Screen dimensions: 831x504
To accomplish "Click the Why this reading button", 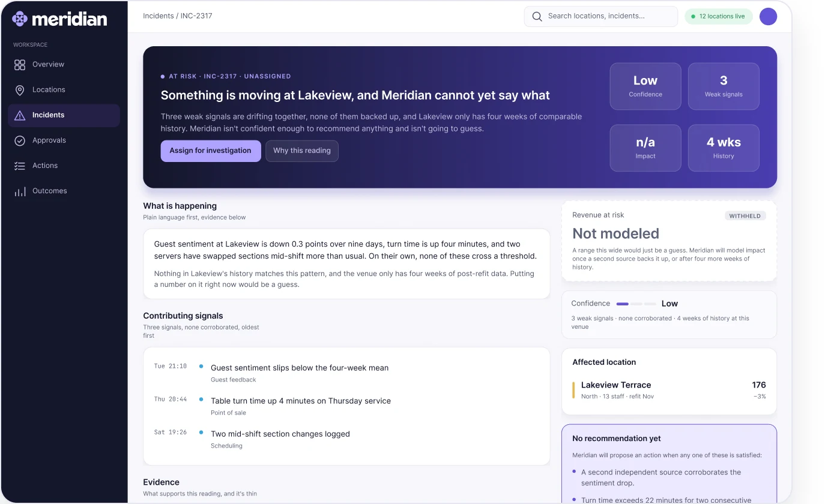I will 302,151.
